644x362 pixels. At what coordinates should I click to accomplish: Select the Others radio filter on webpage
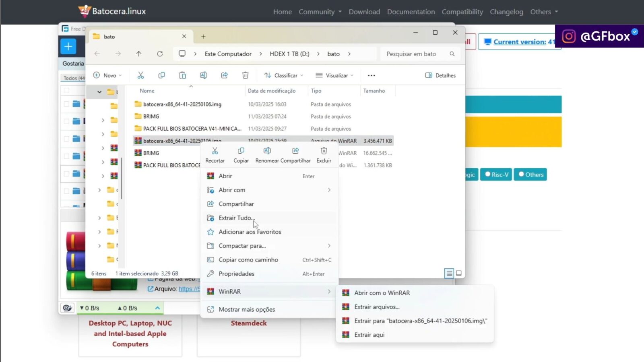(530, 175)
